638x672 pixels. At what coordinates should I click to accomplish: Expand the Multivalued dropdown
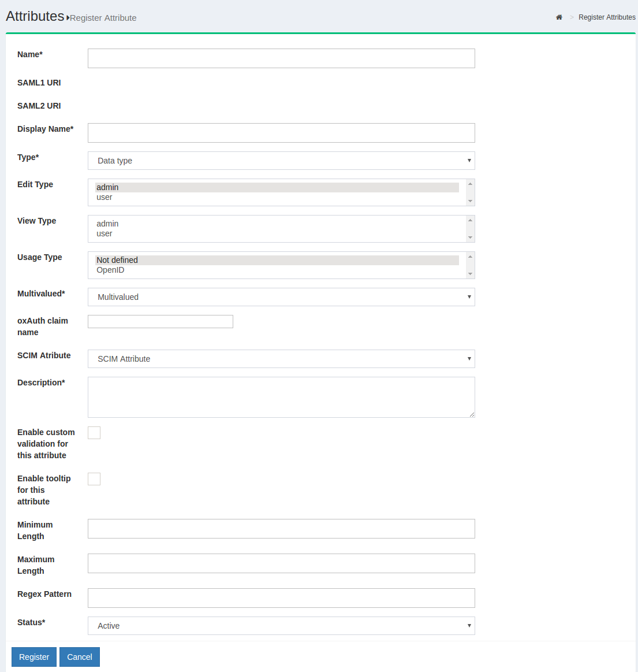pyautogui.click(x=281, y=297)
